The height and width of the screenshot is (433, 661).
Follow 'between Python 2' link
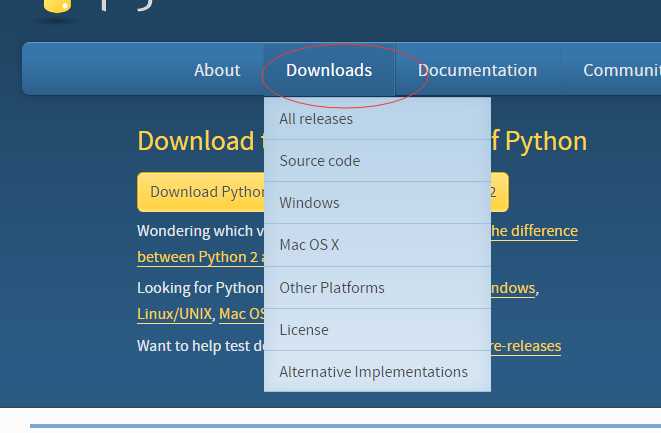tap(201, 257)
